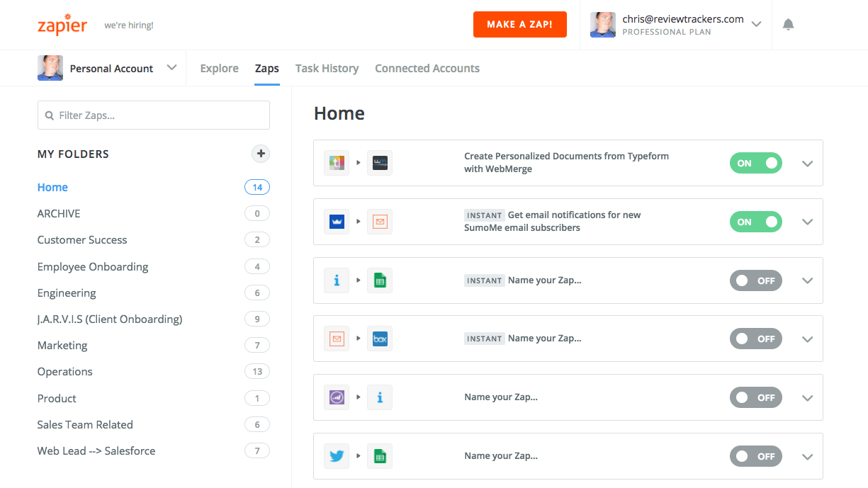Click the Operations folder count badge "13"
This screenshot has height=488, width=868.
[257, 372]
